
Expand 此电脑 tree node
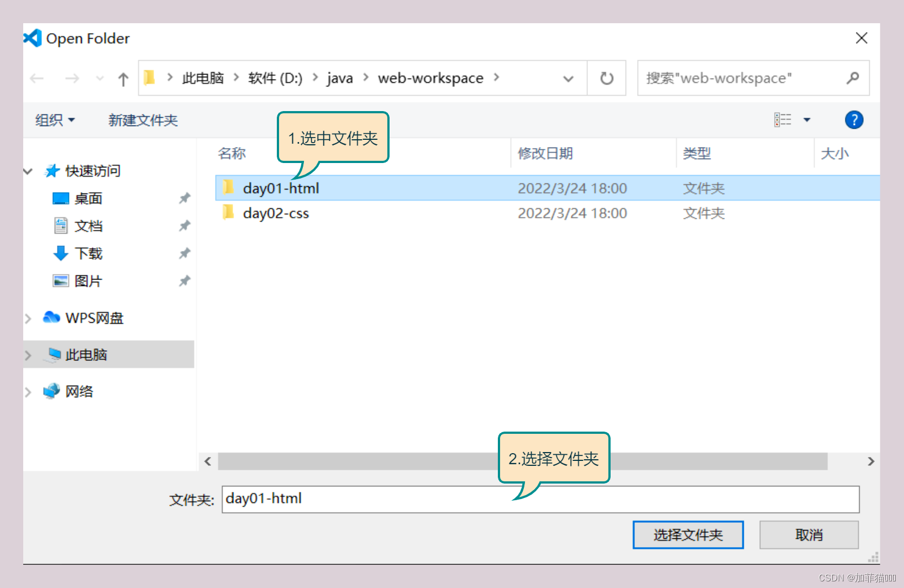[x=28, y=355]
